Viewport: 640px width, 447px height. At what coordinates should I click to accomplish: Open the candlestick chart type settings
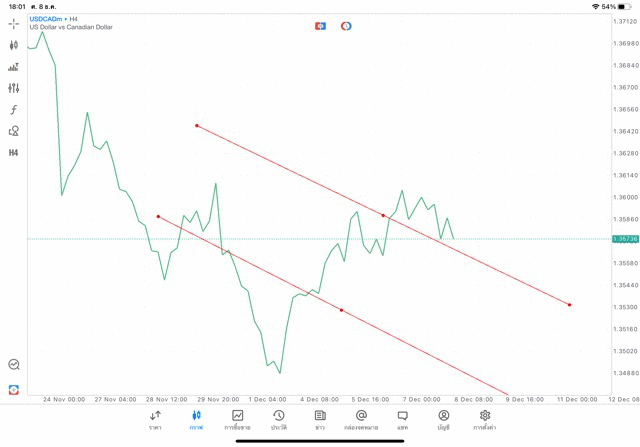click(13, 45)
